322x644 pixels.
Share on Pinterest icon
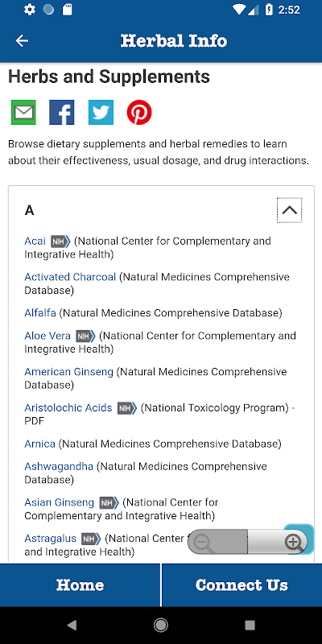point(139,112)
